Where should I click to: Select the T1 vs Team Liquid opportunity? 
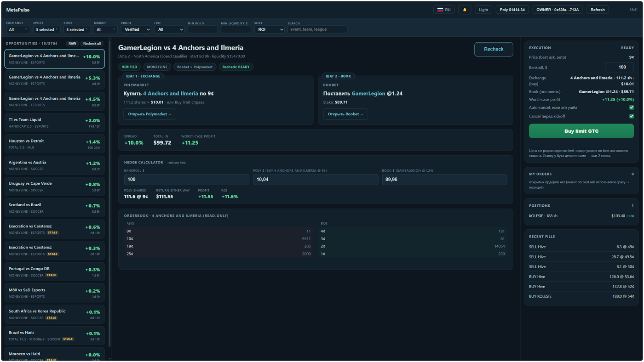click(55, 123)
